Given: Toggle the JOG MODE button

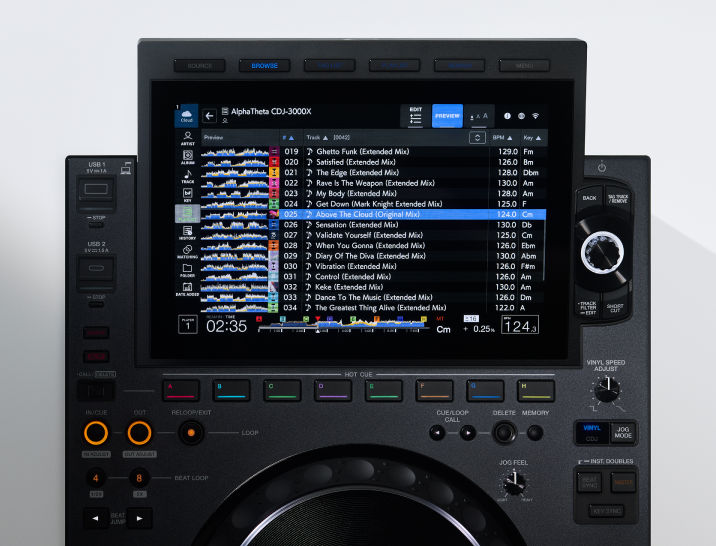Looking at the screenshot, I should 623,432.
